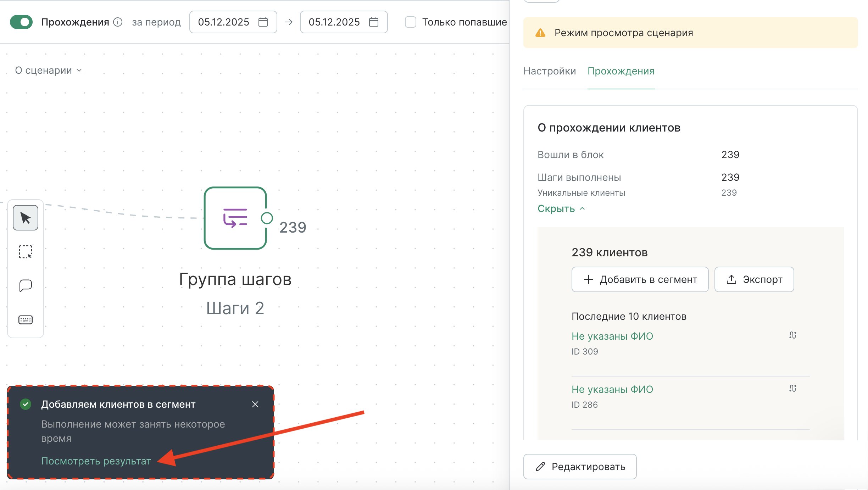The height and width of the screenshot is (490, 868).
Task: Switch to the Настройки tab
Action: pyautogui.click(x=549, y=71)
